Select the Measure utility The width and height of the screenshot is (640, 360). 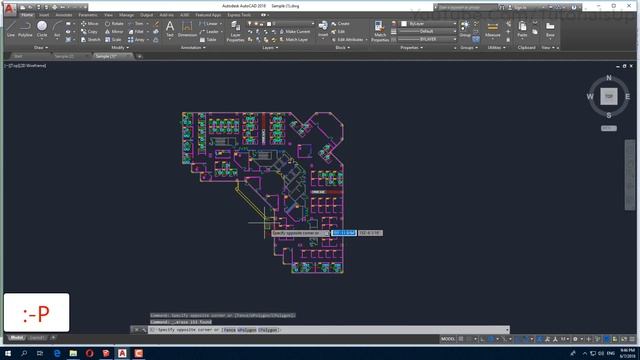point(493,29)
